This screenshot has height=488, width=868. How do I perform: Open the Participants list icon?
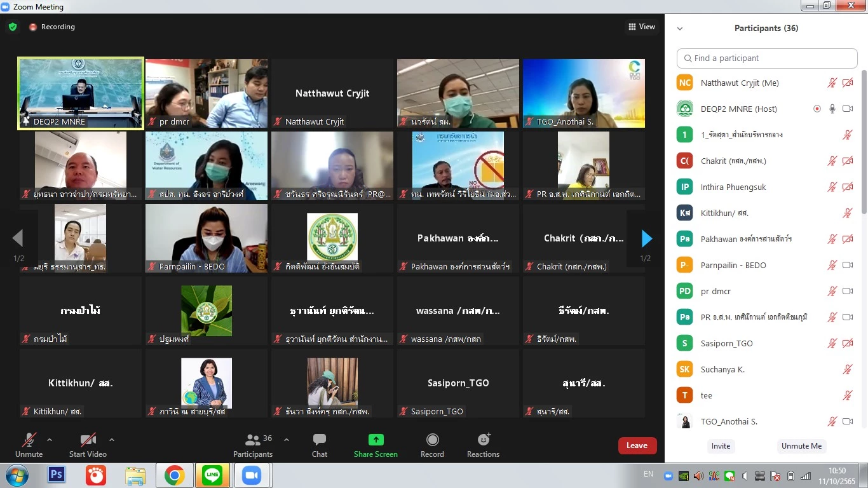tap(253, 440)
